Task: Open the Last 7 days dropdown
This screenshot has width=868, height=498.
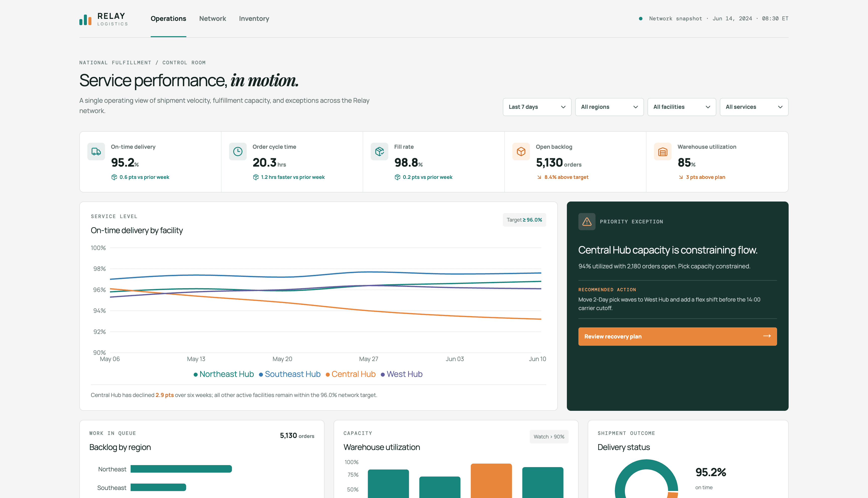Action: tap(537, 107)
